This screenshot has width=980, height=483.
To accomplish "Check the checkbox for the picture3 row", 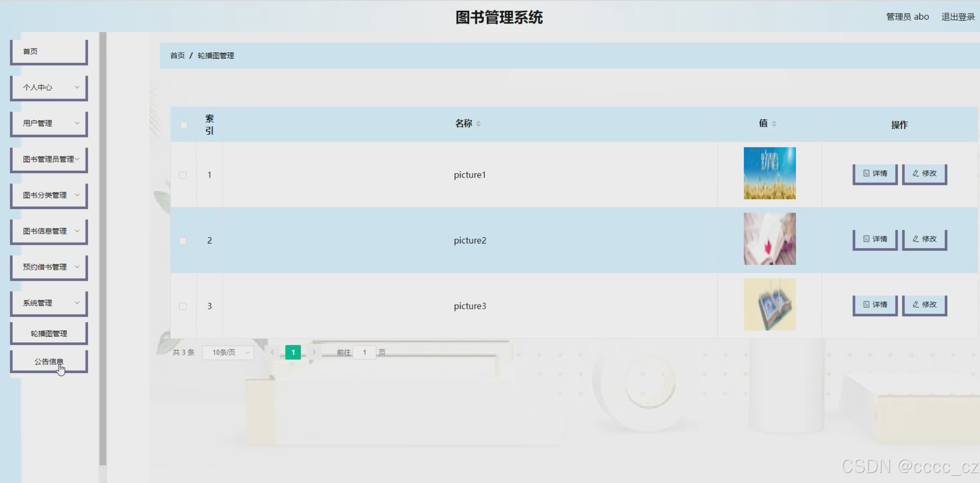I will point(183,306).
